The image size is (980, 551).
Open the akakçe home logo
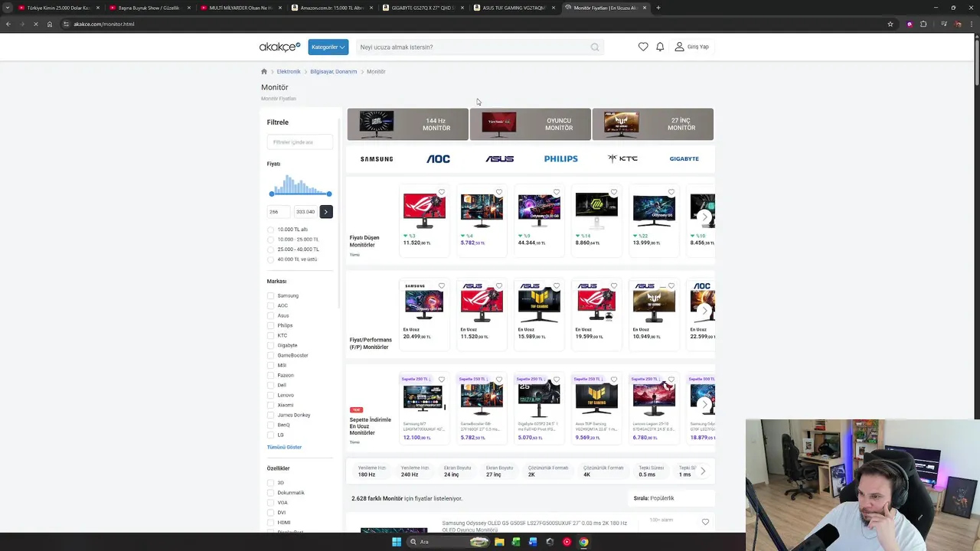tap(279, 47)
